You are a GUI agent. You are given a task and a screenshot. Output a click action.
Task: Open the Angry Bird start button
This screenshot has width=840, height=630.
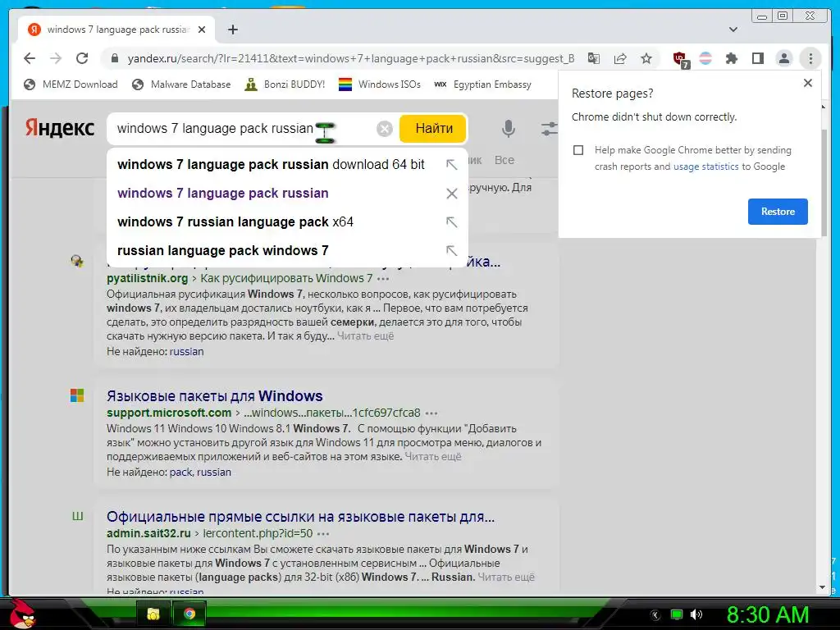22,614
